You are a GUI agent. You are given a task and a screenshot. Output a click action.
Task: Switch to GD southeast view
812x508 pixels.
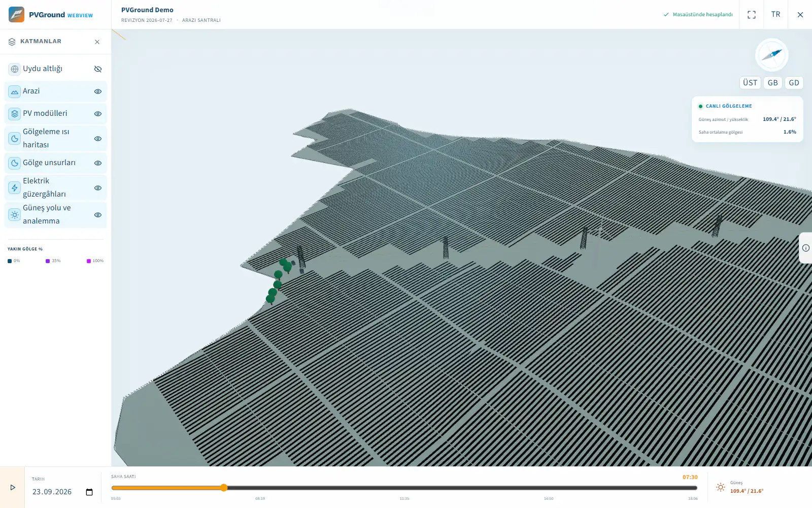coord(794,83)
